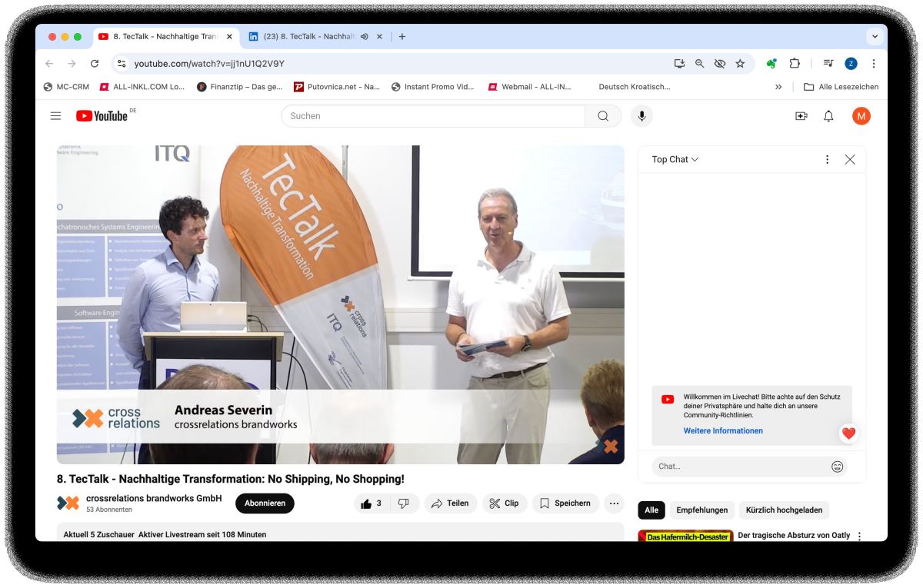Open the Alle Lesezeichen folder
Image resolution: width=923 pixels, height=588 pixels.
(841, 87)
